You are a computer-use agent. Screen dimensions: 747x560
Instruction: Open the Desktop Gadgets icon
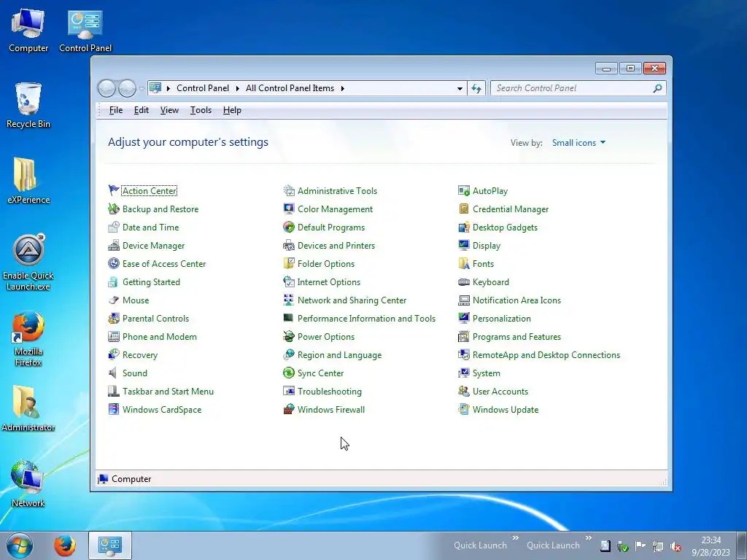[x=463, y=227]
